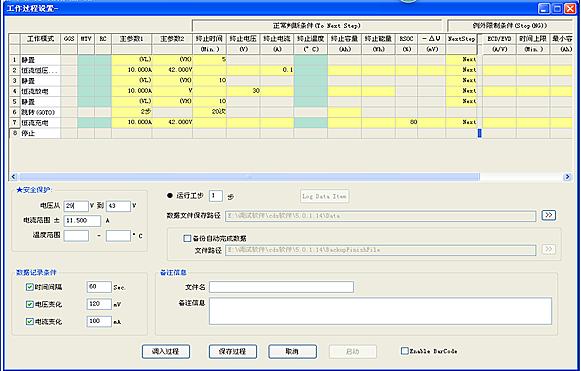Image resolution: width=581 pixels, height=371 pixels.
Task: Toggle the 时间间隔 checkbox
Action: coord(30,287)
